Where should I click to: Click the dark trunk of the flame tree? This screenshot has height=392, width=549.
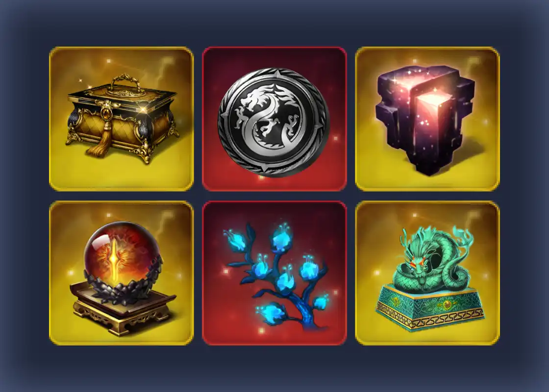point(305,313)
